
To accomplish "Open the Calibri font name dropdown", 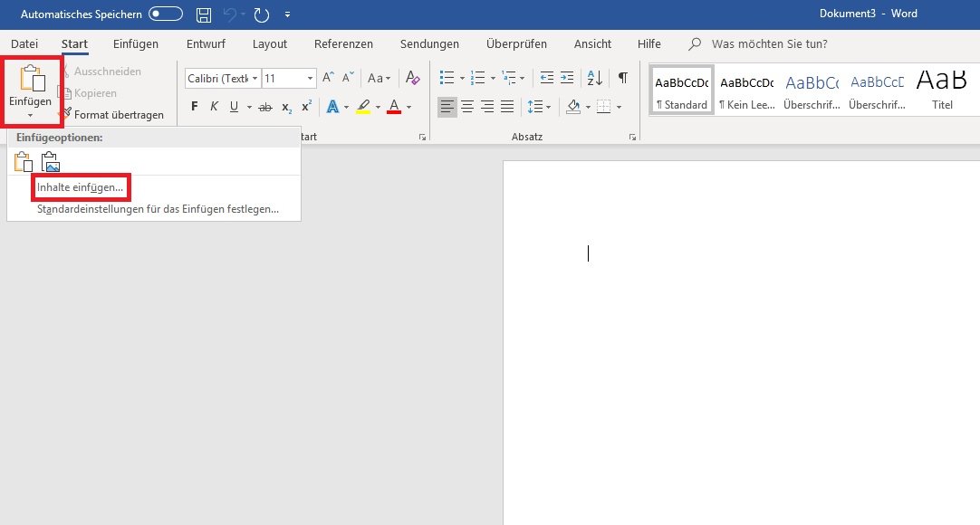I will [255, 79].
